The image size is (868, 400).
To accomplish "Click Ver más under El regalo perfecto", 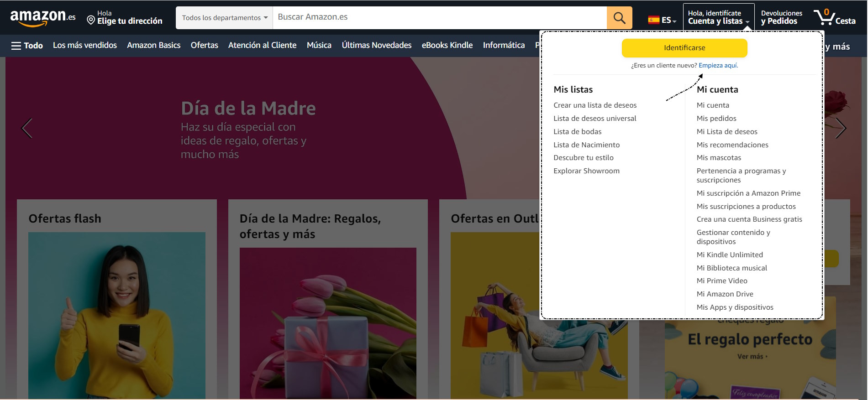I will coord(752,357).
